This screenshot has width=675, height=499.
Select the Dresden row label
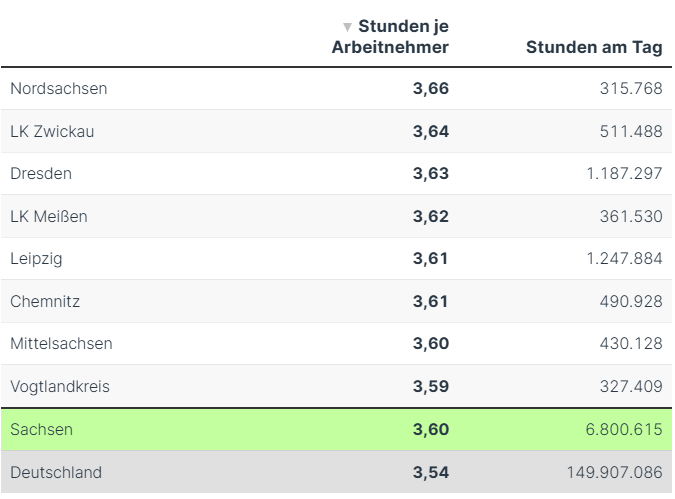click(x=41, y=173)
